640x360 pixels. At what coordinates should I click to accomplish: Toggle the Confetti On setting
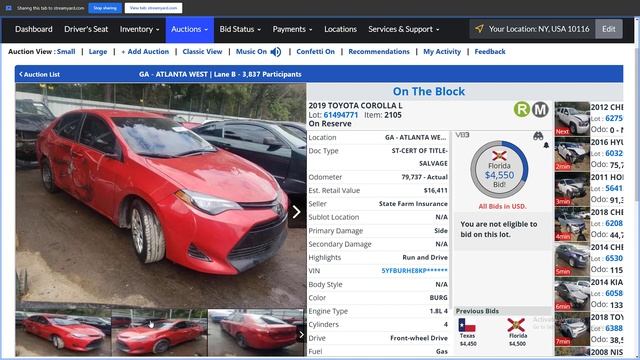[316, 51]
